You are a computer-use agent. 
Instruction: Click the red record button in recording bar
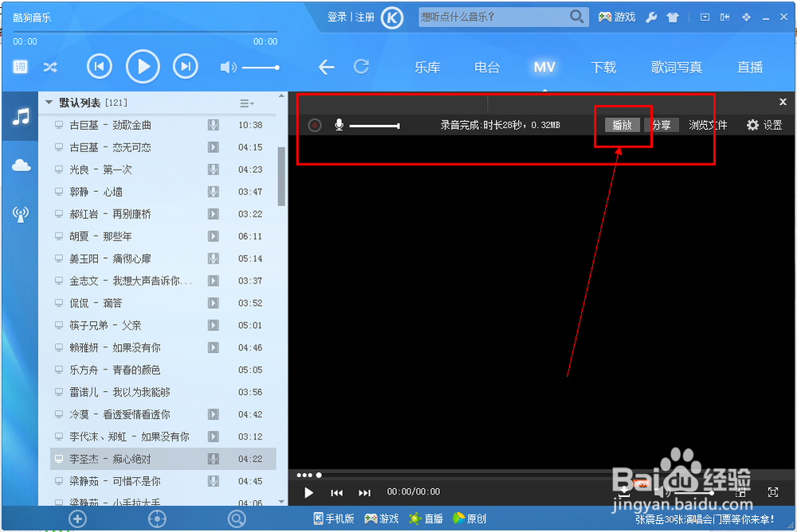(315, 125)
